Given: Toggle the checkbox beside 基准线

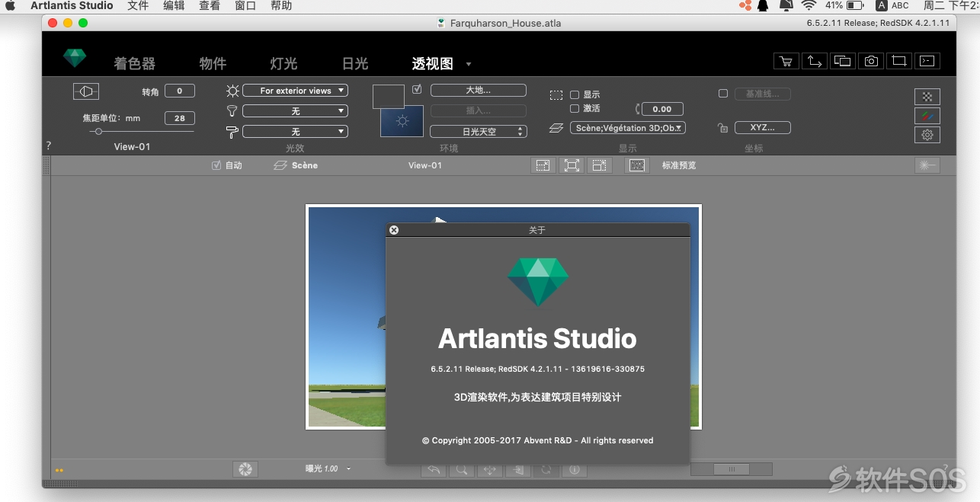Looking at the screenshot, I should pos(723,94).
